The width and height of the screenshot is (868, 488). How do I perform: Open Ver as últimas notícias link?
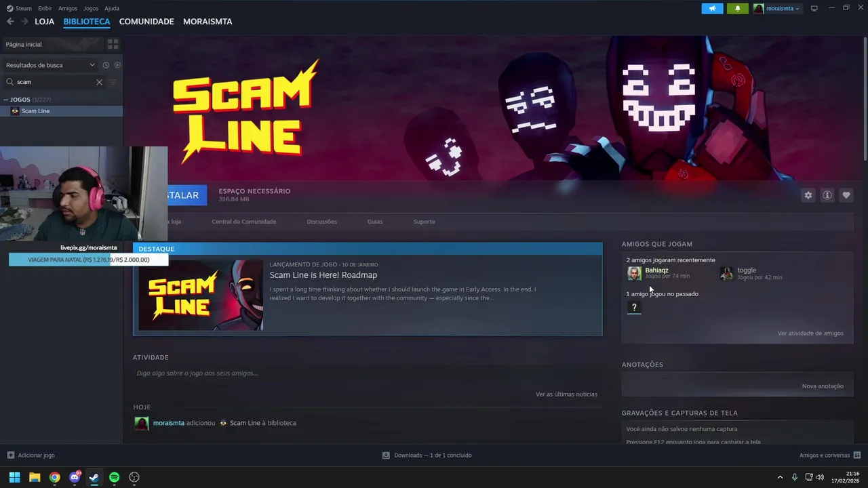coord(566,394)
